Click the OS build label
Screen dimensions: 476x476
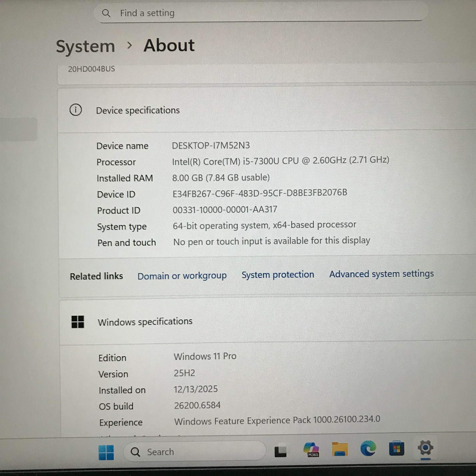point(116,406)
